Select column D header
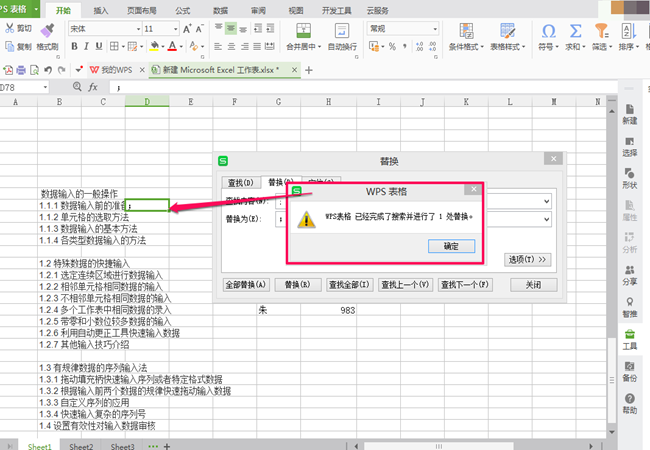Screen dimensions: 650x450 147,102
